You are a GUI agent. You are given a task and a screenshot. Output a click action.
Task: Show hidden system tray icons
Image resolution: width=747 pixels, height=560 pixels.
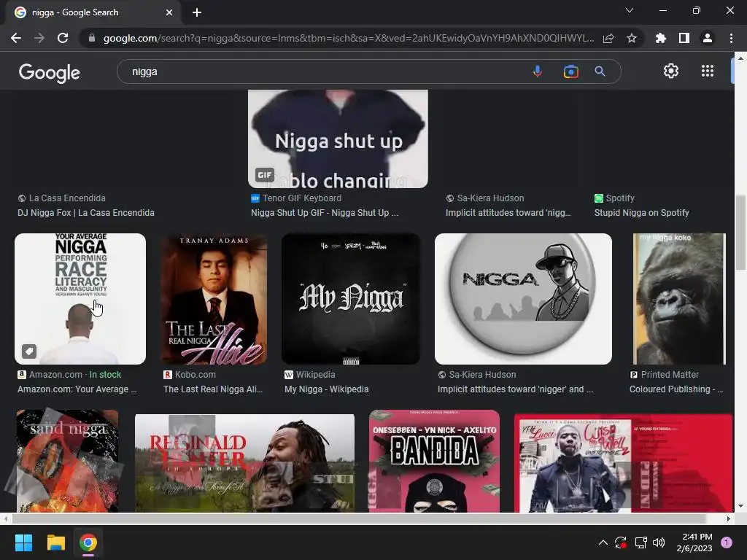coord(603,542)
